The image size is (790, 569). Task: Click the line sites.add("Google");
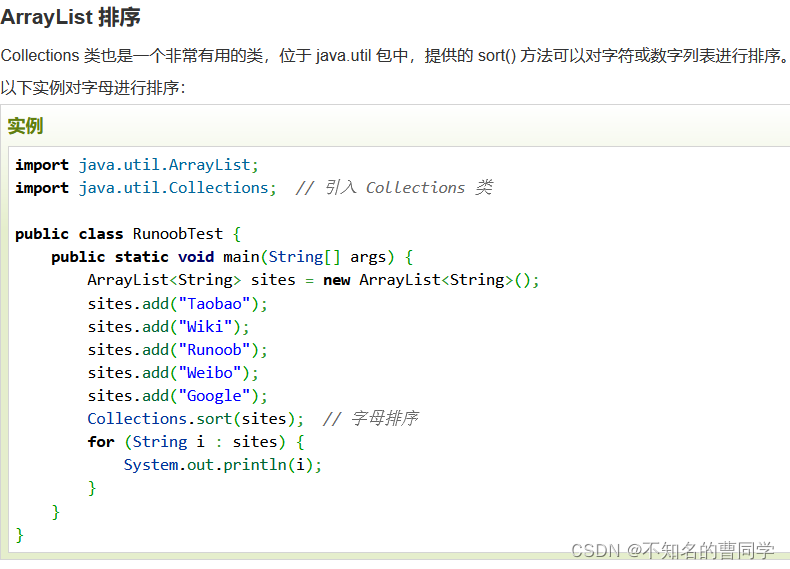click(x=177, y=396)
